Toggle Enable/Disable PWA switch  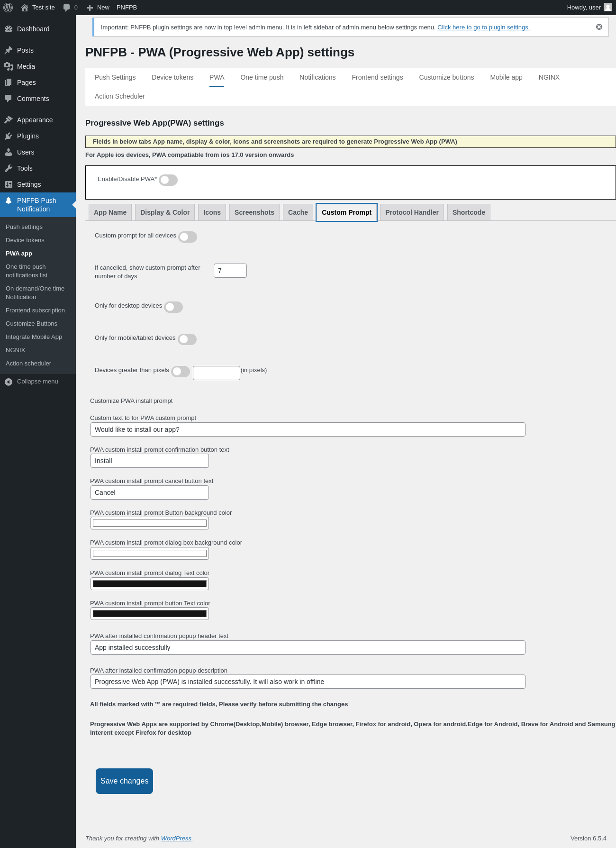pyautogui.click(x=168, y=180)
